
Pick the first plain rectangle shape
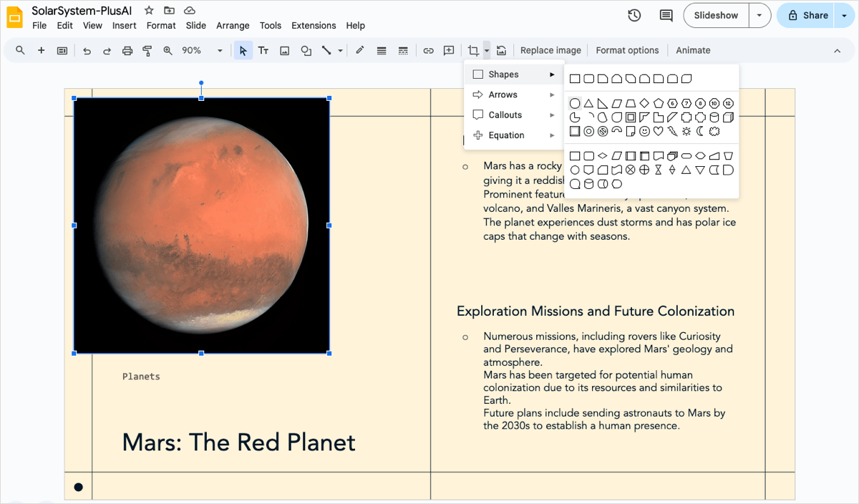tap(575, 79)
